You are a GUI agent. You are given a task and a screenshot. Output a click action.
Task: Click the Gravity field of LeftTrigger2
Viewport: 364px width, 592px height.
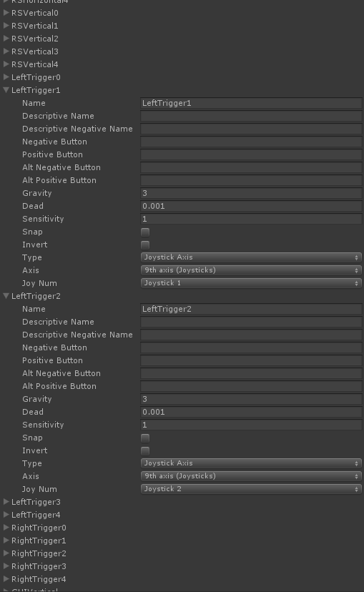click(251, 399)
